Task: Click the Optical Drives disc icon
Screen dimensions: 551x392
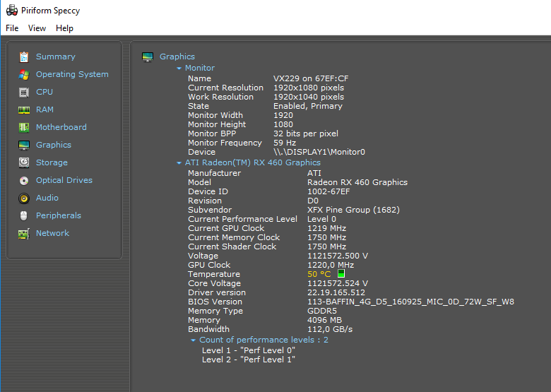Action: click(24, 180)
